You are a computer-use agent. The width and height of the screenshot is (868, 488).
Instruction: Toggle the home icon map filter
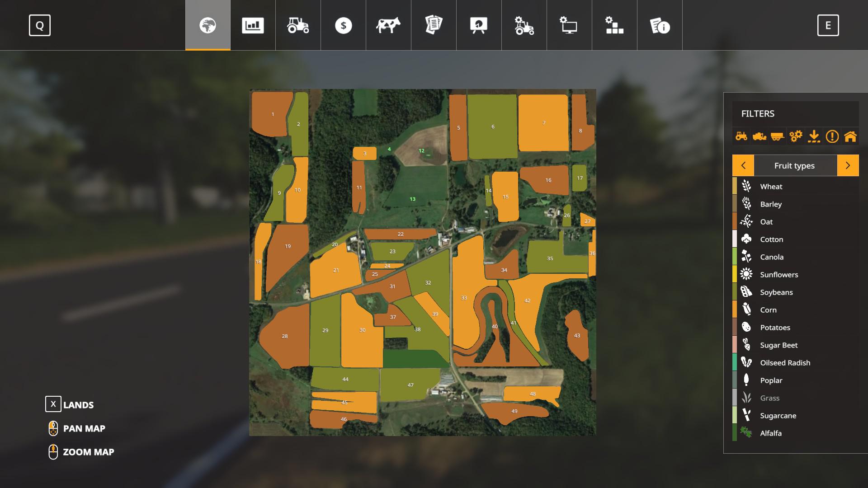(850, 136)
